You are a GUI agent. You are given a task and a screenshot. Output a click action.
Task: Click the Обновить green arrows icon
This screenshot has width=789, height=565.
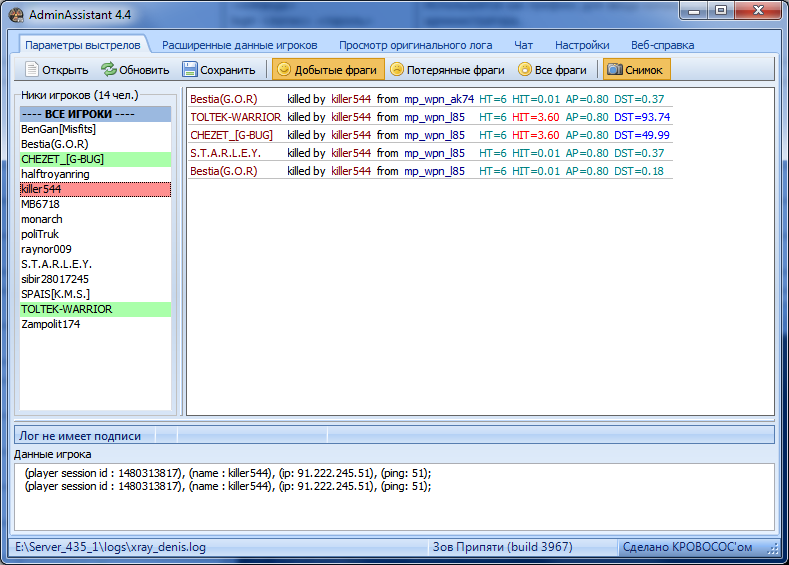point(108,69)
